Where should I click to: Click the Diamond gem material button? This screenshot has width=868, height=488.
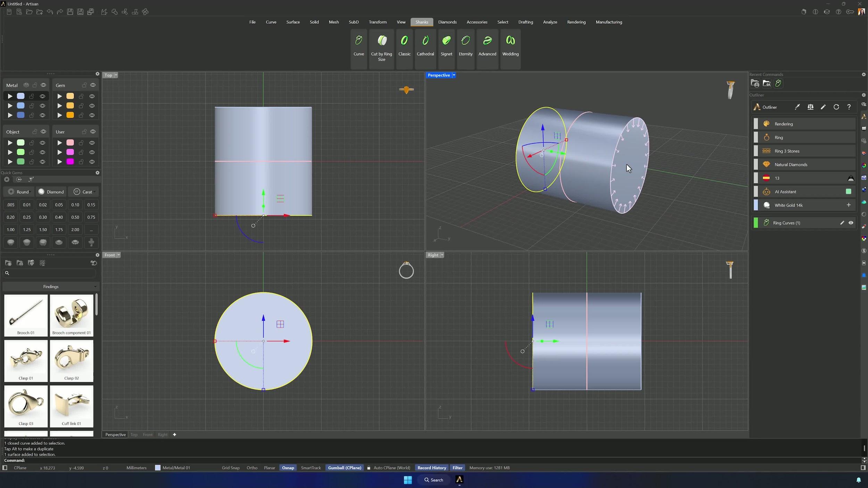point(51,192)
